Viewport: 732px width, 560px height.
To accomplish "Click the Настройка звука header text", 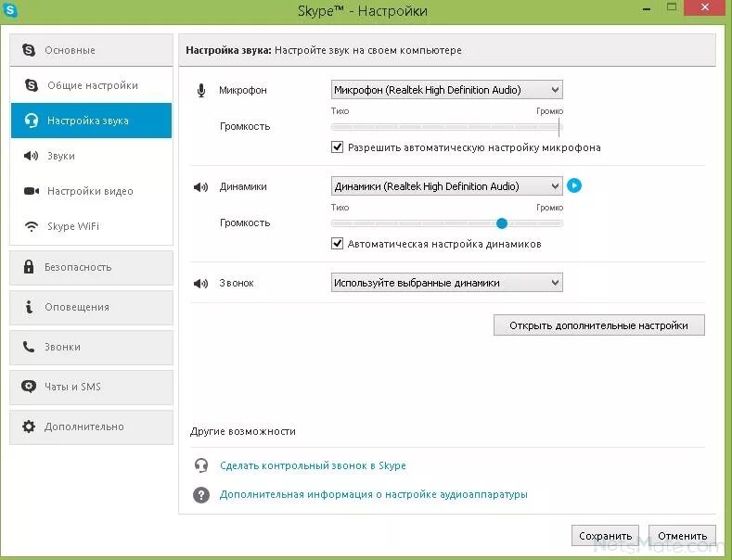I will [x=228, y=50].
